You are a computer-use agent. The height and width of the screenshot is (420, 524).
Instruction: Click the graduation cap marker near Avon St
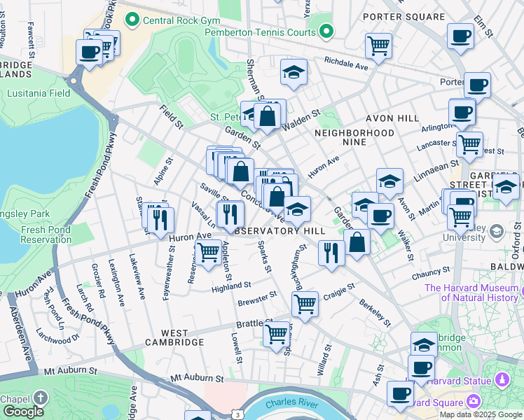point(389,181)
